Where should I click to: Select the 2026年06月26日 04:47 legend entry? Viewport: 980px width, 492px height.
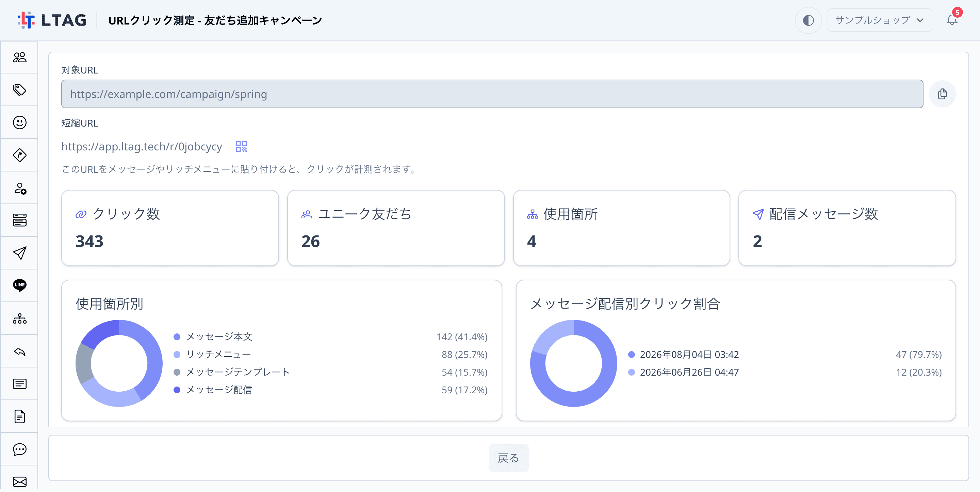(784, 372)
